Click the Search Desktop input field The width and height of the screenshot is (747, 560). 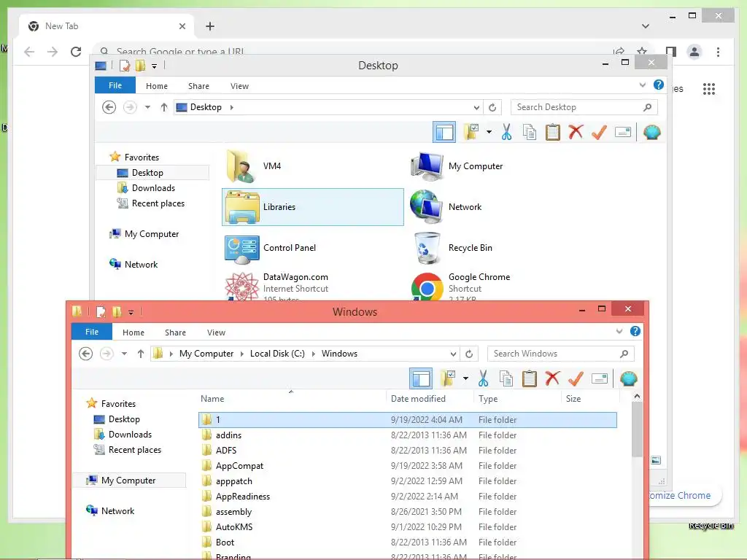584,107
